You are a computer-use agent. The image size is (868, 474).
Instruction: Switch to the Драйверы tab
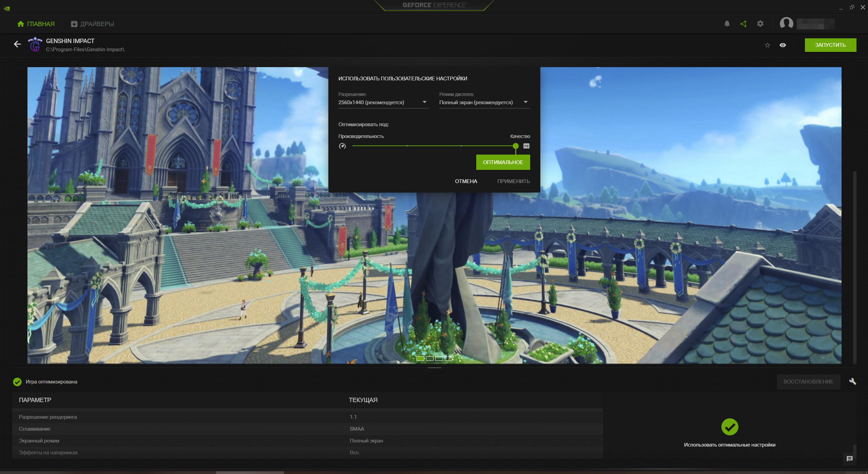click(x=92, y=24)
